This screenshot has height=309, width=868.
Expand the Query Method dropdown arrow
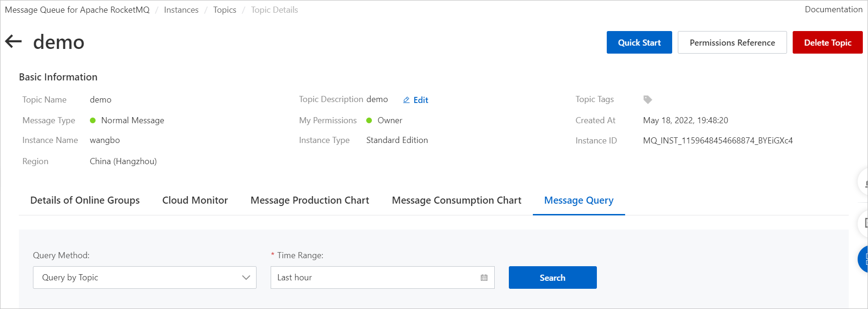(x=246, y=277)
